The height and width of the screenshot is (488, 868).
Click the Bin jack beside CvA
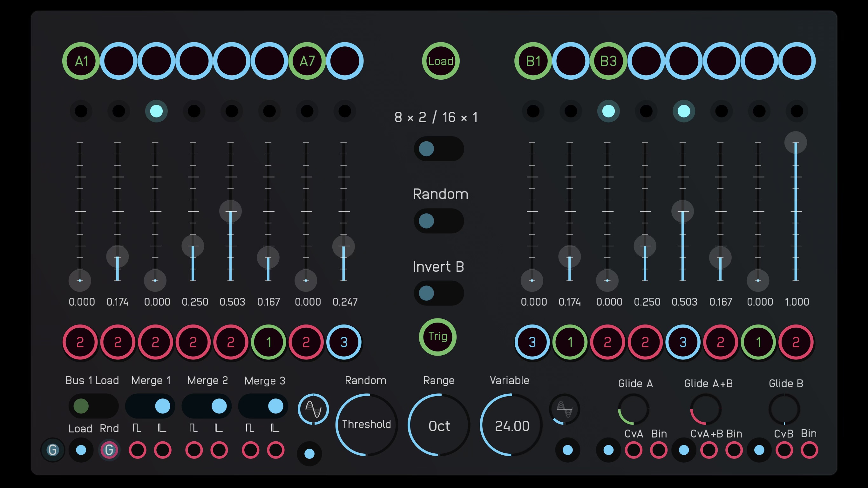(x=659, y=450)
